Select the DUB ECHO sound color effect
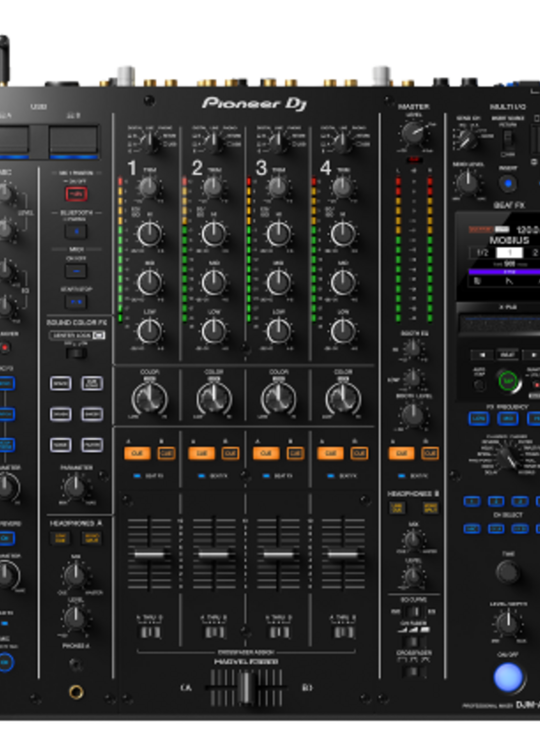 [x=92, y=384]
